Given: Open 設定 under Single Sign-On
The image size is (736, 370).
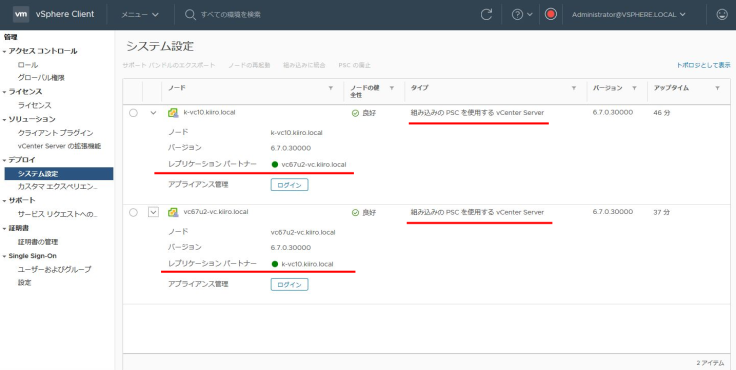Looking at the screenshot, I should tap(24, 283).
